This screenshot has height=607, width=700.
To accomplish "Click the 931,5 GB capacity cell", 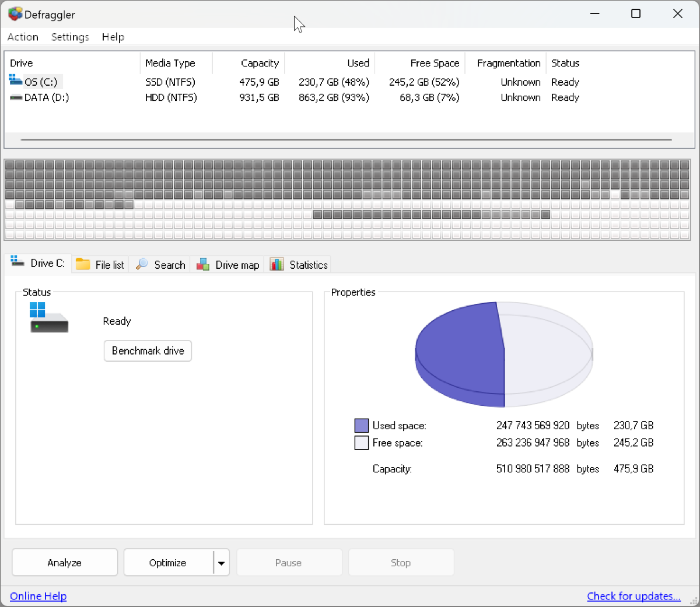I will coord(259,97).
